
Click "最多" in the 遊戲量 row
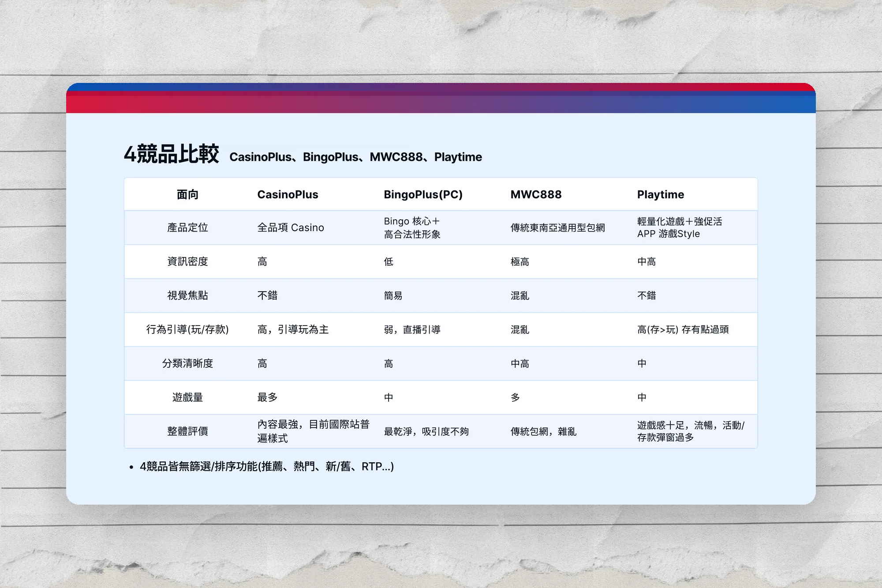pos(267,397)
